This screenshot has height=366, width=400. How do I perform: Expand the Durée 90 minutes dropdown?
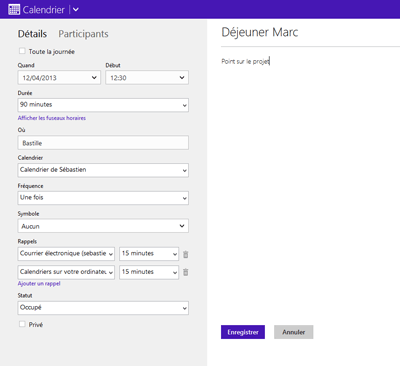[x=103, y=105]
